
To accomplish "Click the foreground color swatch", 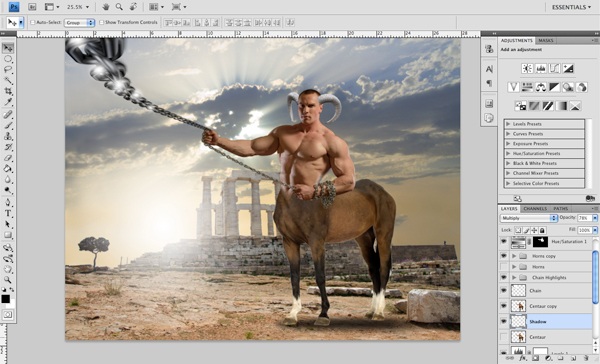I will point(5,299).
